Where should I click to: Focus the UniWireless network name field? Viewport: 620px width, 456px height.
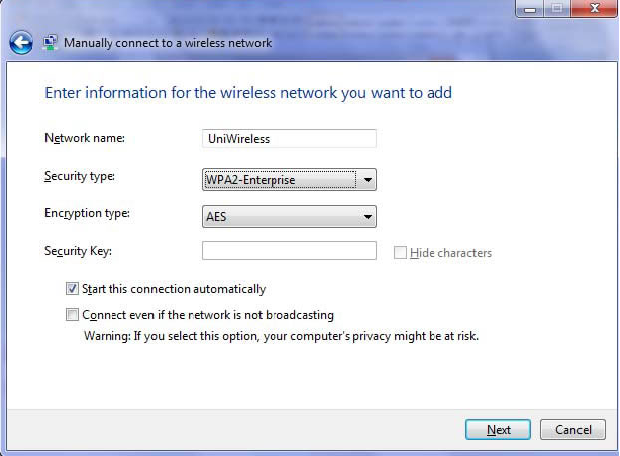289,138
